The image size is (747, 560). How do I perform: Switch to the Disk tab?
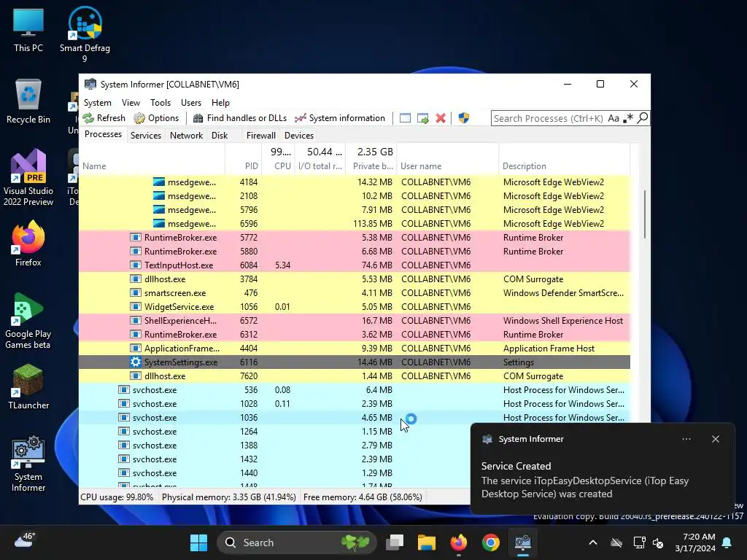tap(220, 135)
